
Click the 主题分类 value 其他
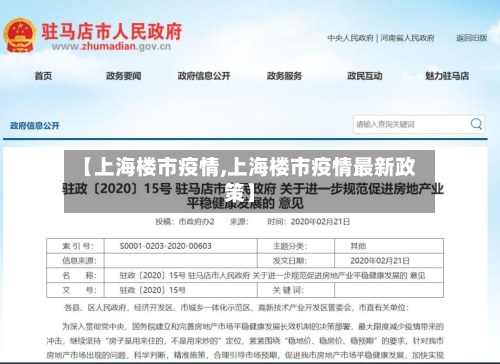click(358, 246)
